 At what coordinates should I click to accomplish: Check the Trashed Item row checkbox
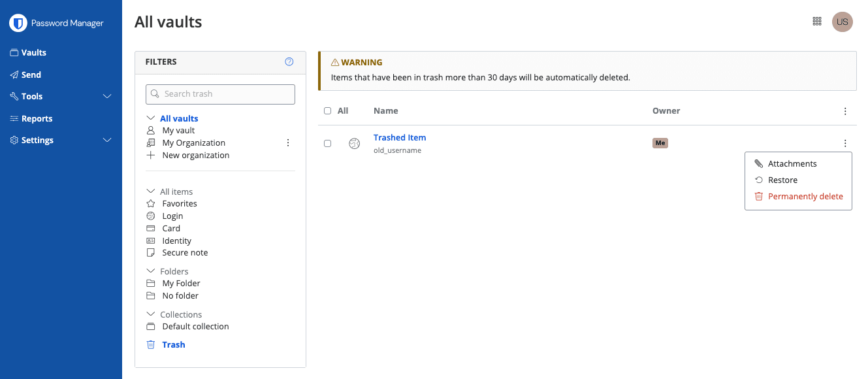[328, 144]
